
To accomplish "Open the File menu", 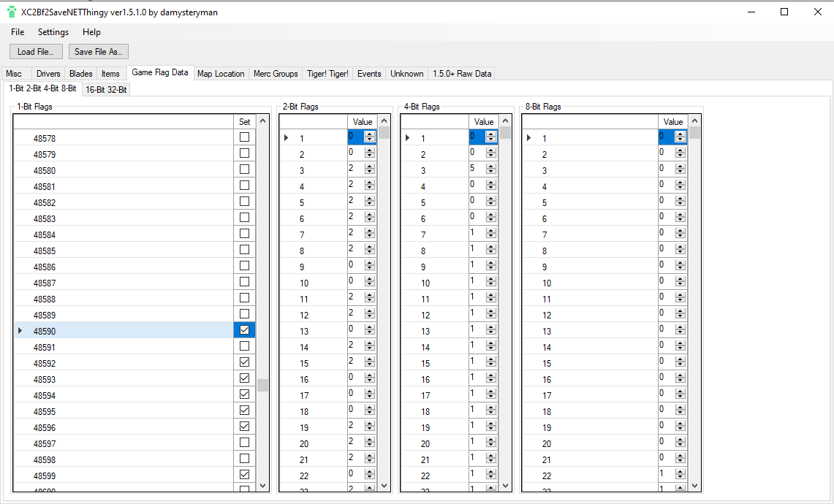I will point(18,32).
